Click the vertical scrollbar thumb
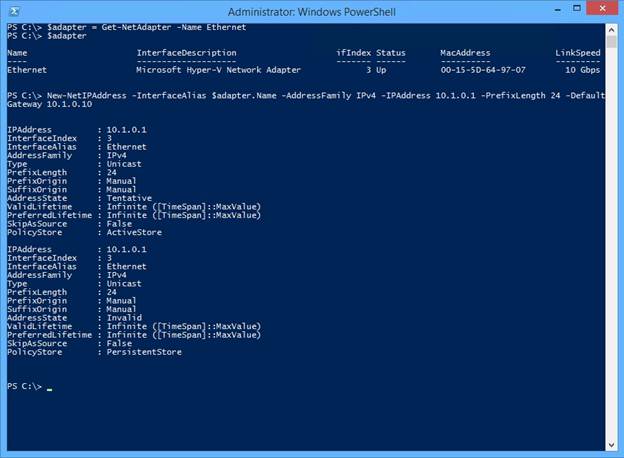 point(611,41)
